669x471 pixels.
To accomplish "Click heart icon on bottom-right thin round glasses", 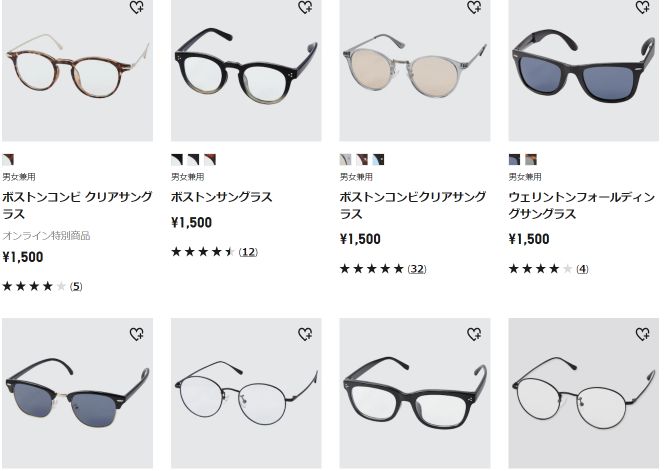I will 643,334.
